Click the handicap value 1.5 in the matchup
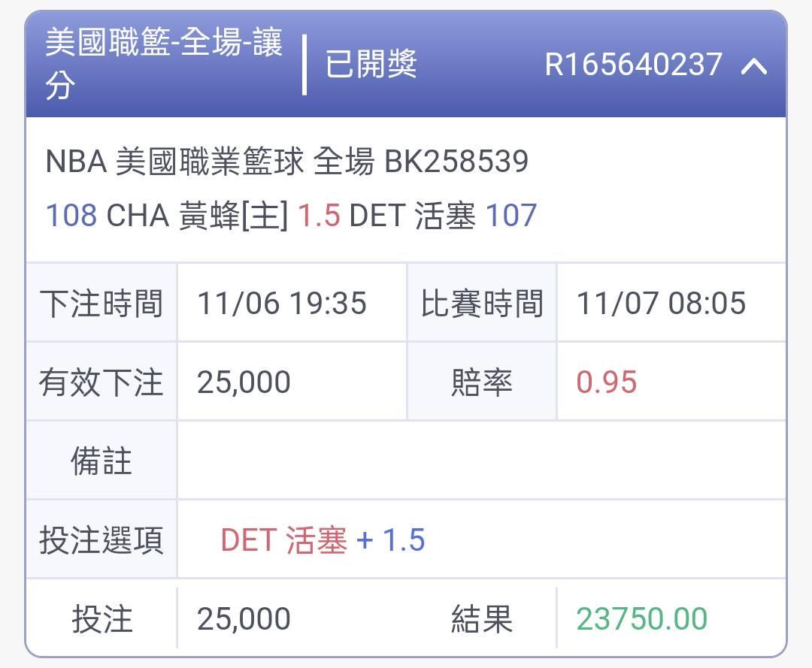The width and height of the screenshot is (812, 668). point(319,215)
